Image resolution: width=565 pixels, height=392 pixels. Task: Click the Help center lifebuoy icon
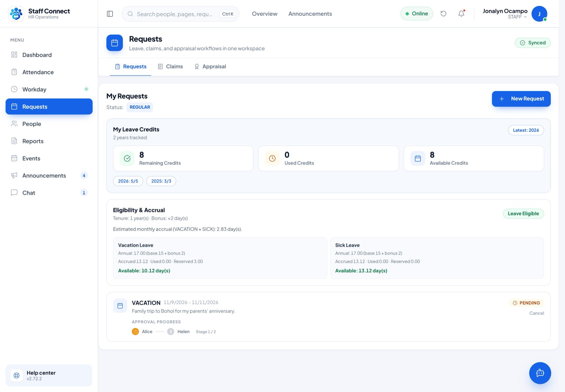[x=17, y=375]
